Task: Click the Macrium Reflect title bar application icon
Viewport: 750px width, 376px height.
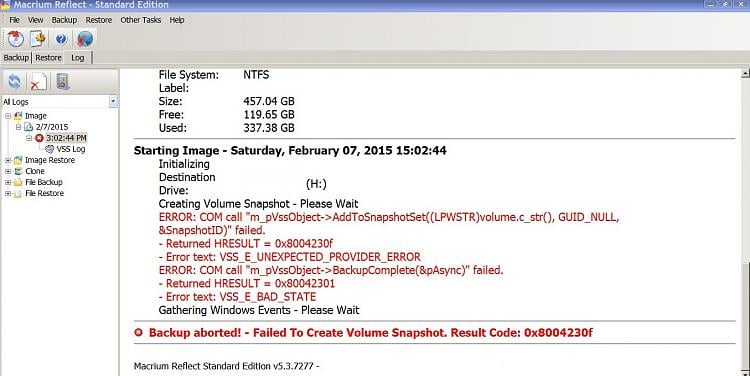Action: [5, 5]
